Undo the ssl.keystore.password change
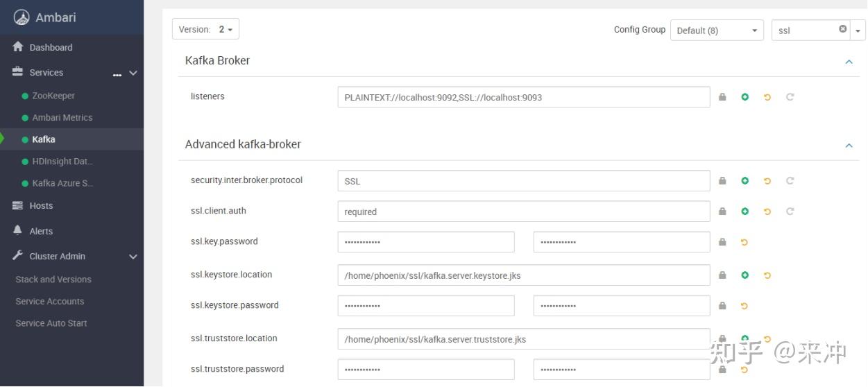The image size is (868, 387). pos(744,306)
